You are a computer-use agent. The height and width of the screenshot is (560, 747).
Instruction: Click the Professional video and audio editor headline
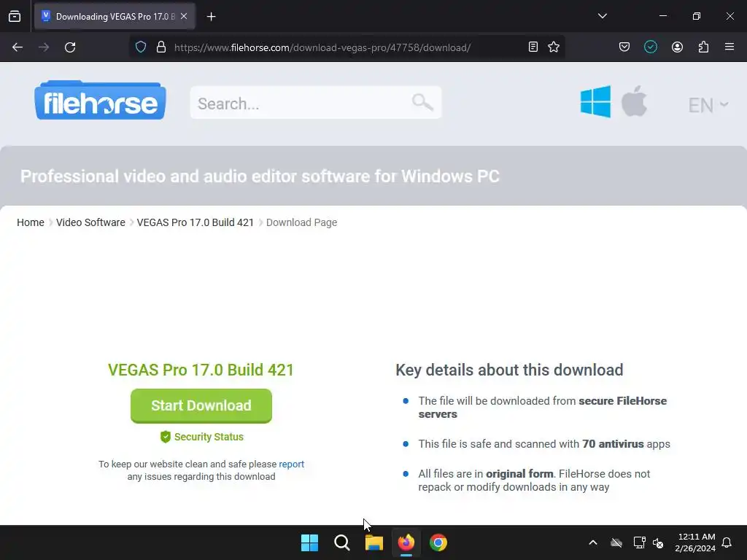click(x=260, y=176)
